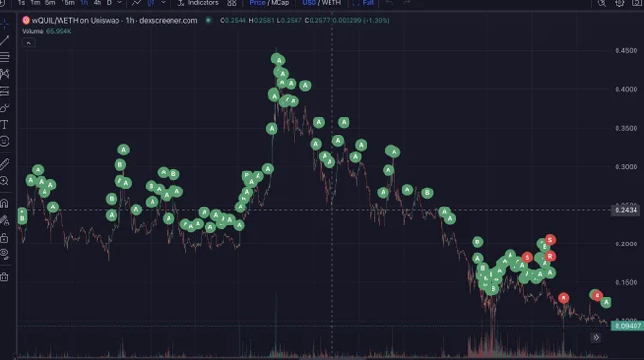
Task: Open chart settings gear
Action: [x=619, y=3]
